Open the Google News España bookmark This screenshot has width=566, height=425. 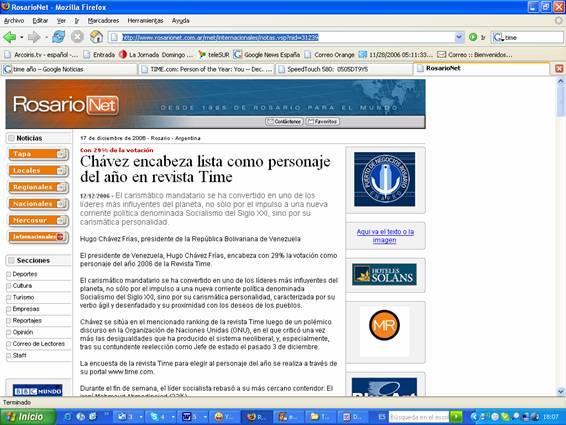267,55
